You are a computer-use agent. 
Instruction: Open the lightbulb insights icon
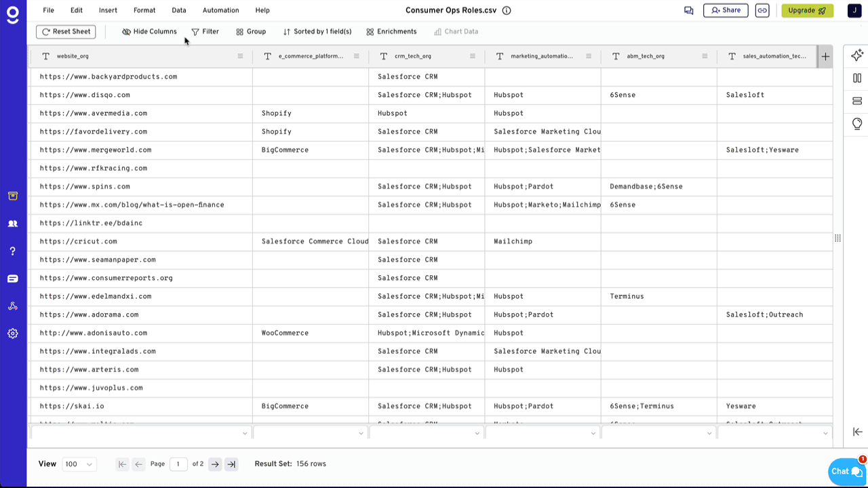click(857, 124)
